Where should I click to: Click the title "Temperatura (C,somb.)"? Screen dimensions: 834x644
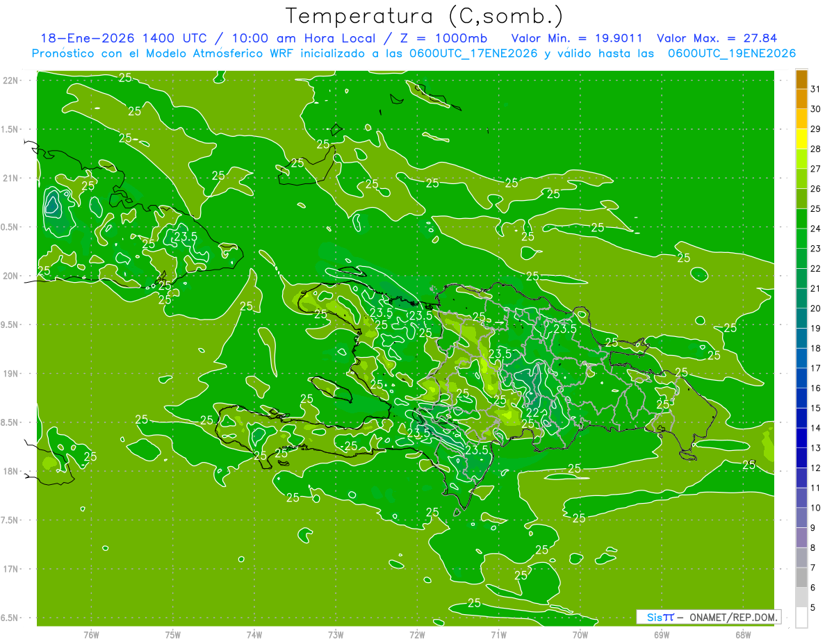(x=424, y=17)
